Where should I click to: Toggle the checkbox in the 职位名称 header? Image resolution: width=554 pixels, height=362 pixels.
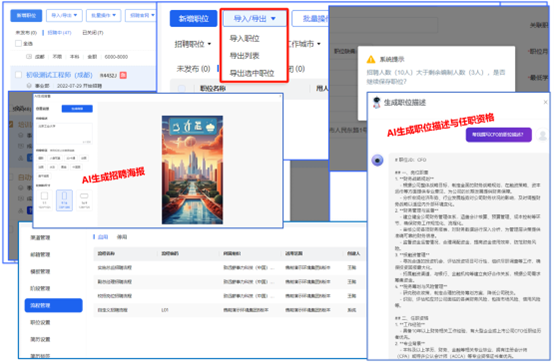tap(182, 88)
